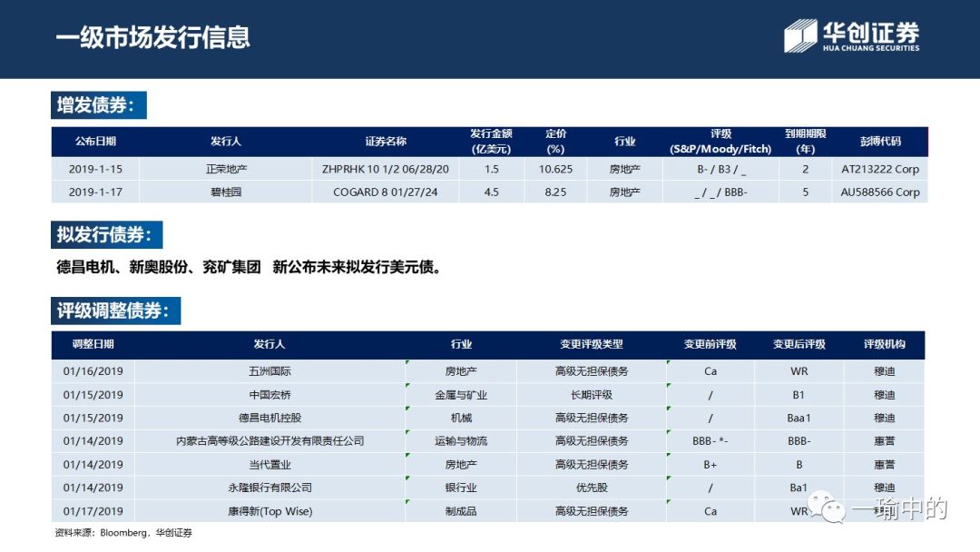Click the AT213222 Corp Bloomberg code
The image size is (980, 552).
pyautogui.click(x=880, y=169)
